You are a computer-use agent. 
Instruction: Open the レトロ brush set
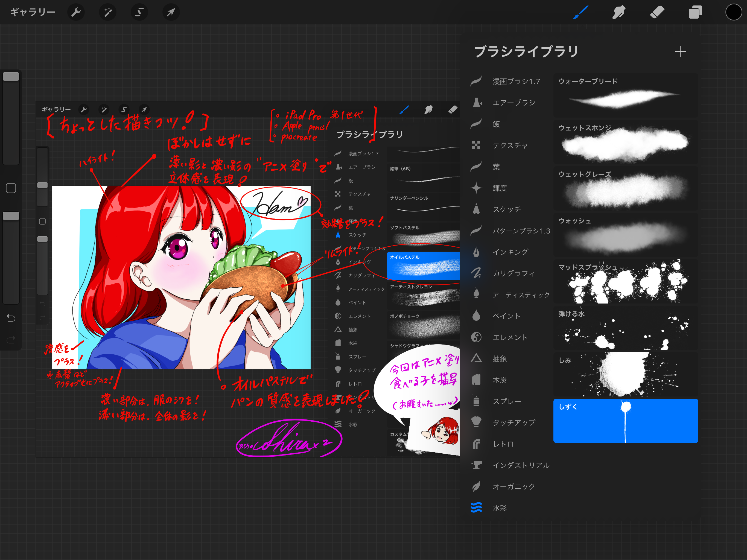point(510,444)
